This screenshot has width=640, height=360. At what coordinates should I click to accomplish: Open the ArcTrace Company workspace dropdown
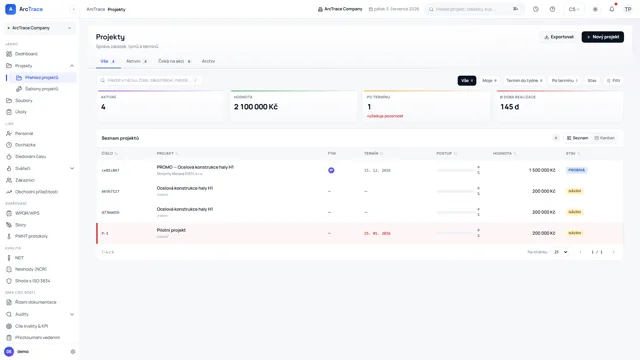tap(40, 28)
